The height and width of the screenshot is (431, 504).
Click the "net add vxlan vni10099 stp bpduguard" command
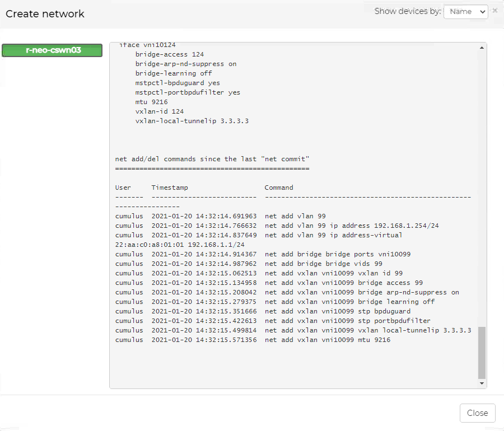pos(338,311)
